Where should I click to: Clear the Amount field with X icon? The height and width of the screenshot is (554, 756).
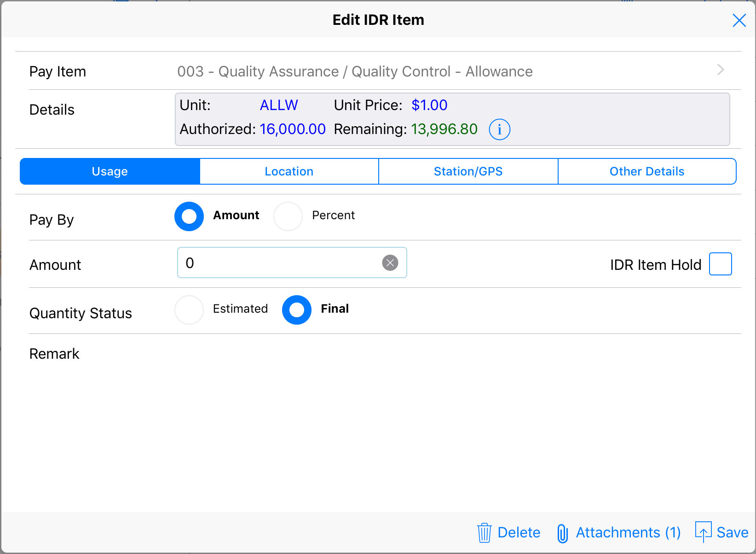pyautogui.click(x=390, y=263)
